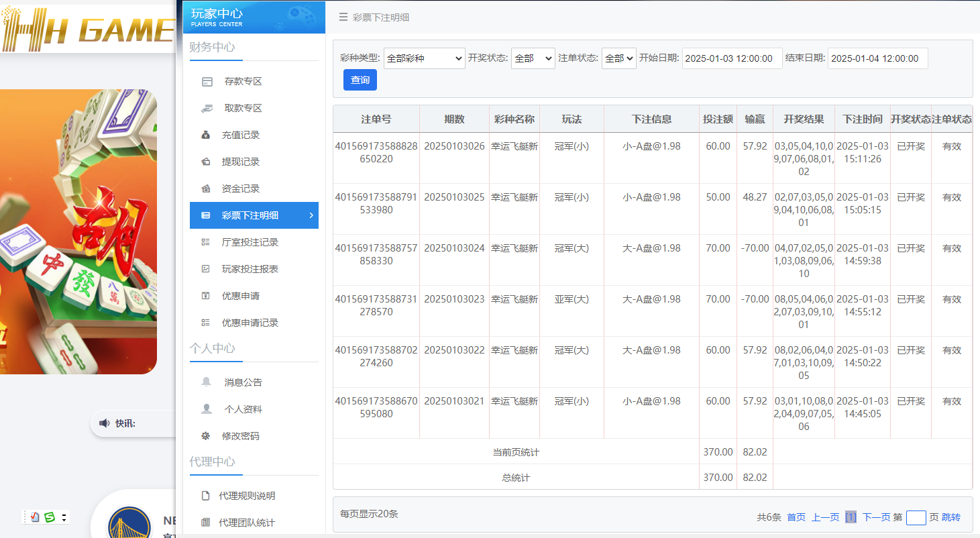This screenshot has width=980, height=538.
Task: Click the recharge records (充值记录) icon
Action: coord(206,136)
